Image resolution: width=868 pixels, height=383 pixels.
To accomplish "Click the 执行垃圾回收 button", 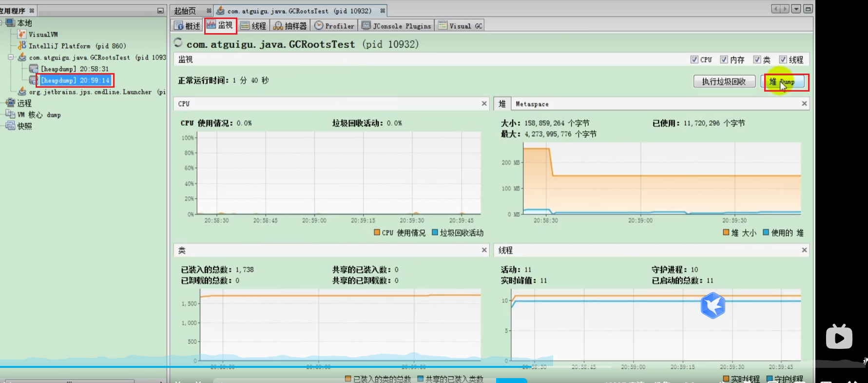I will [x=724, y=81].
